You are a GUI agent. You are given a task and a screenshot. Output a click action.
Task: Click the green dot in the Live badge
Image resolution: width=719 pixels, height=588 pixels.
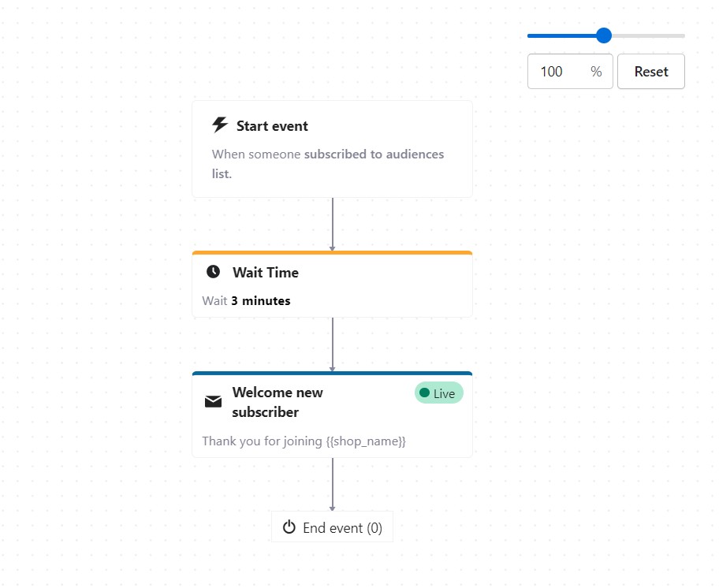coord(425,393)
